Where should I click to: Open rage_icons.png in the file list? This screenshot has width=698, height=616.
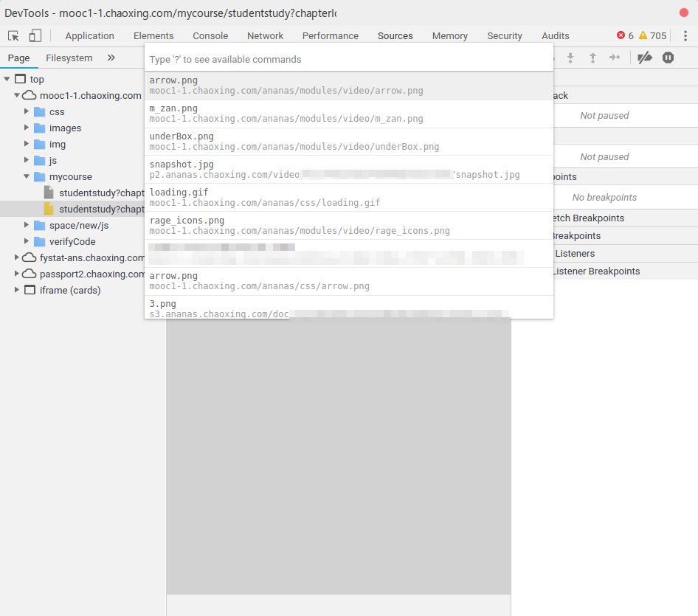[349, 226]
